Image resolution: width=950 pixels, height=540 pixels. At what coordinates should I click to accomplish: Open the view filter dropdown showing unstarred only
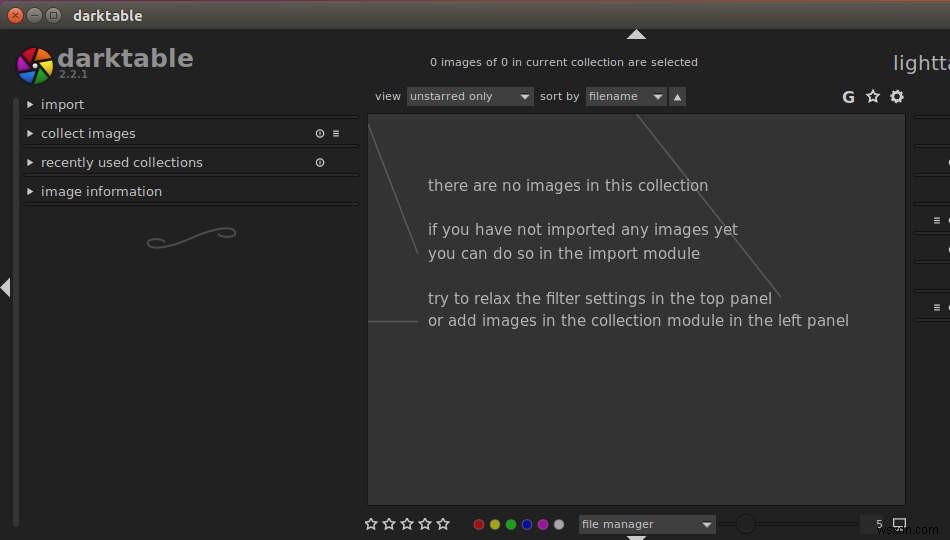point(470,96)
